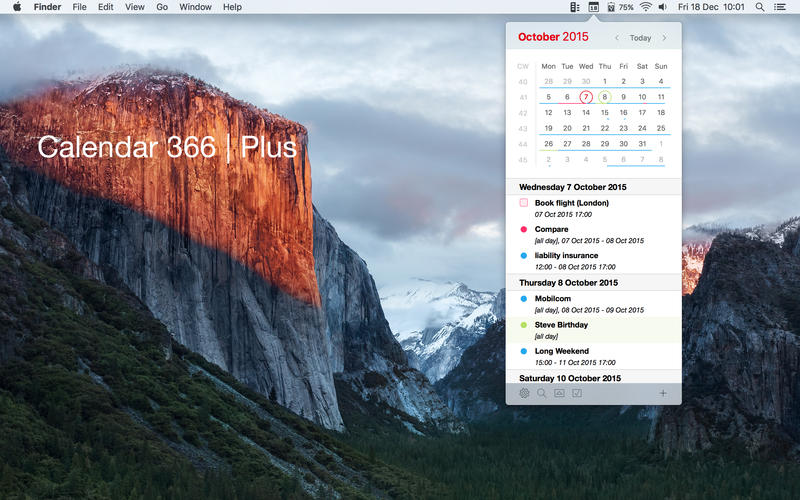
Task: Click the 'Sun' weekday column header
Action: click(661, 66)
